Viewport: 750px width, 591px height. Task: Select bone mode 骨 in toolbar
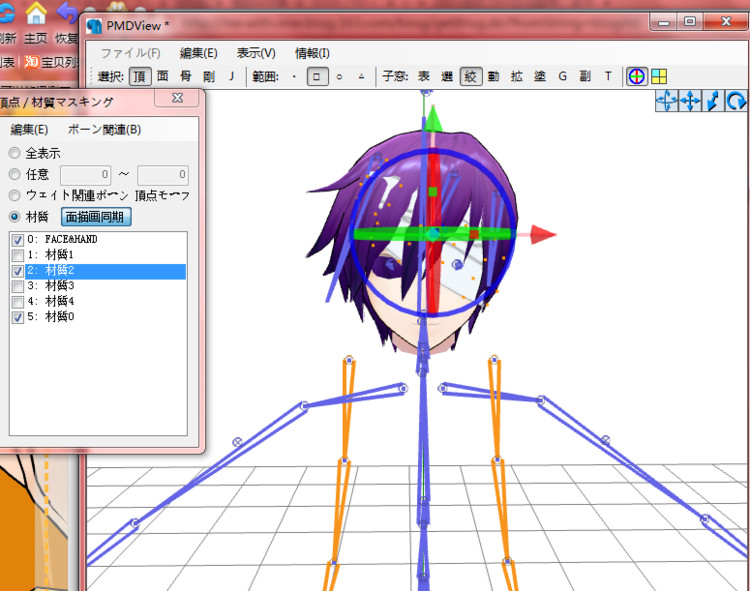186,77
